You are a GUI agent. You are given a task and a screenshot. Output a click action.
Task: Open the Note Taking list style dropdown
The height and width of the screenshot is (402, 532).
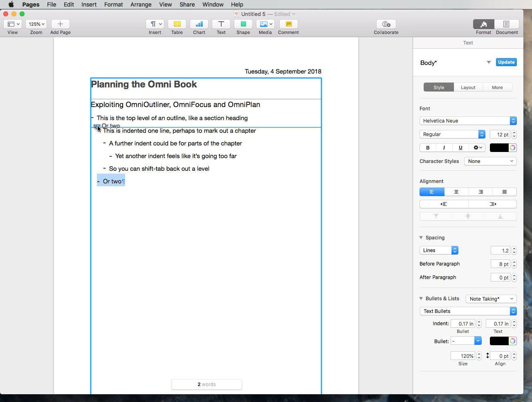491,299
